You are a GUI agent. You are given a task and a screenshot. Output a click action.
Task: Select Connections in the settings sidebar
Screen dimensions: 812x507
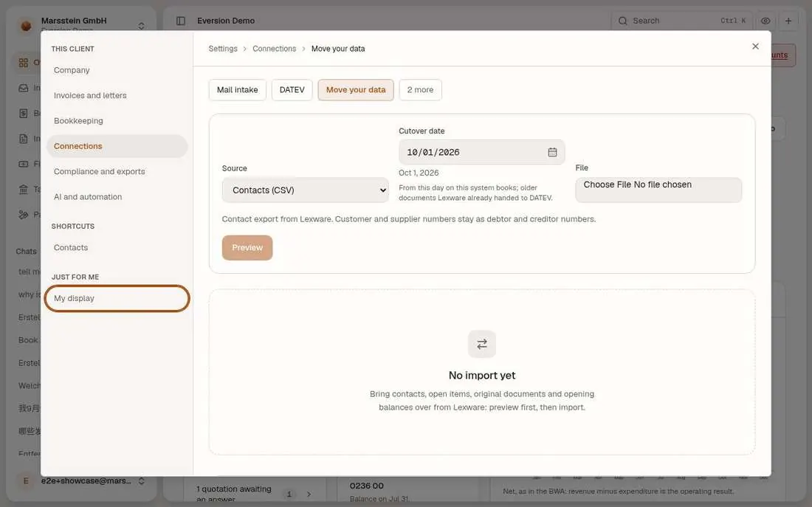pos(117,146)
